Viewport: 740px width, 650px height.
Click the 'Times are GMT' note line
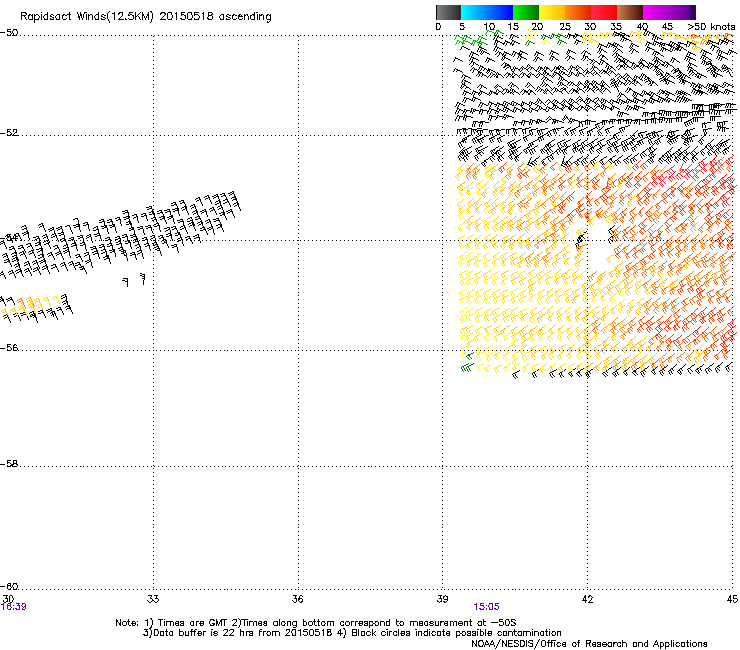pyautogui.click(x=315, y=623)
